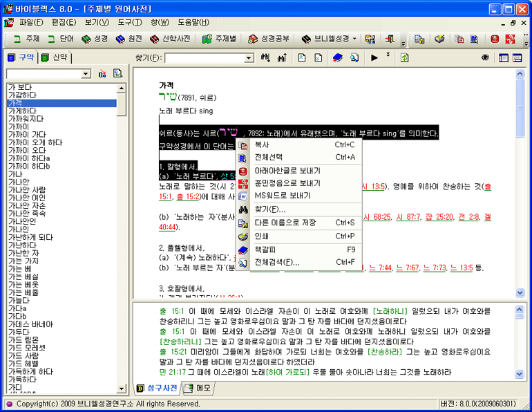This screenshot has height=412, width=532.
Task: Choose 인쇄 in context menu
Action: click(x=299, y=236)
